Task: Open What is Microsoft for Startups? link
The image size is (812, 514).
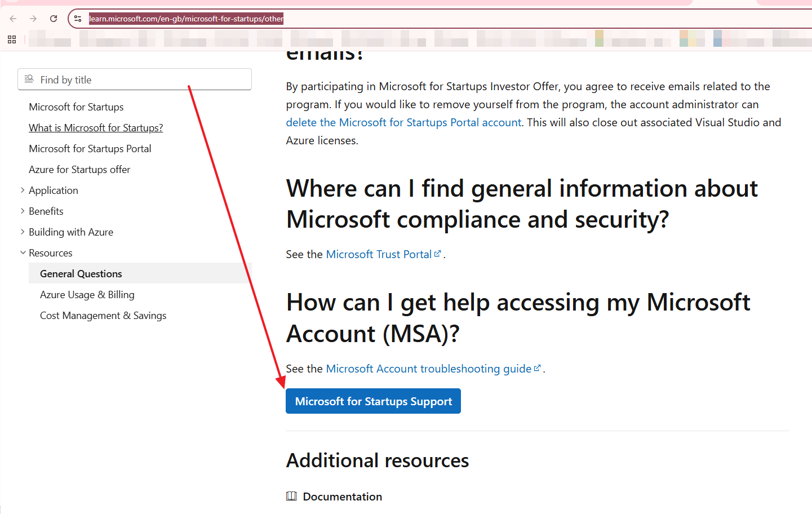Action: 96,128
